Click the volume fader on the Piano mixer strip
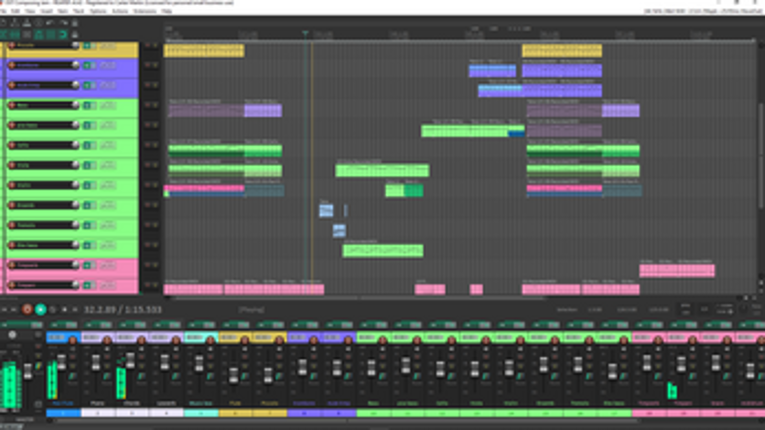 click(x=96, y=363)
